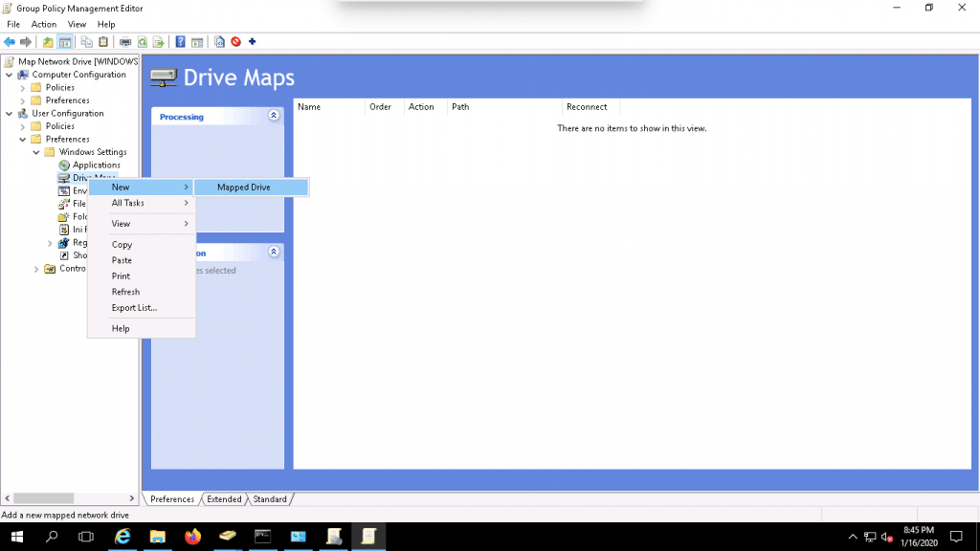Choose Mapped Drive from the New submenu
This screenshot has width=980, height=551.
252,187
